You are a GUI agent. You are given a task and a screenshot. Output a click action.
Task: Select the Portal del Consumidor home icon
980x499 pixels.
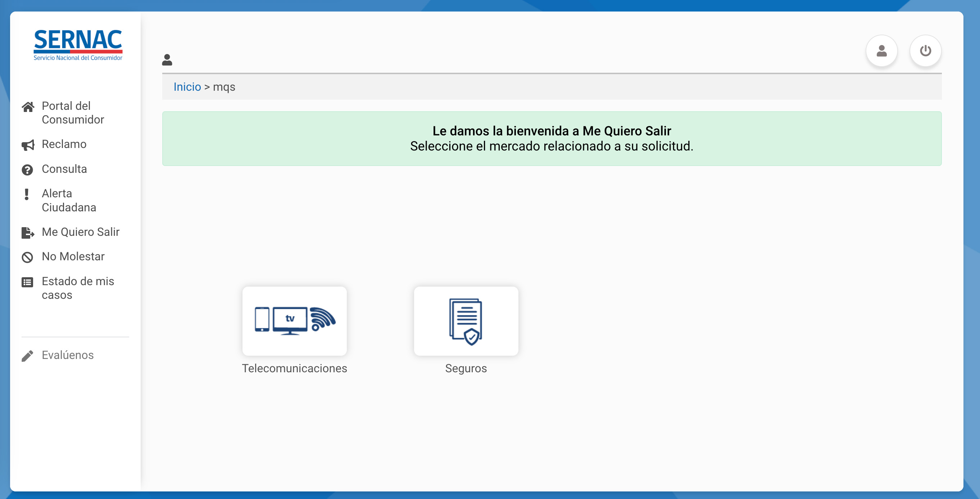(x=27, y=107)
